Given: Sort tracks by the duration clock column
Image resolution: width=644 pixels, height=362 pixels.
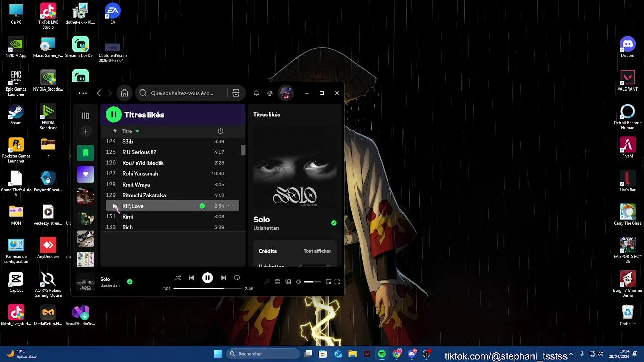Looking at the screenshot, I should 220,131.
